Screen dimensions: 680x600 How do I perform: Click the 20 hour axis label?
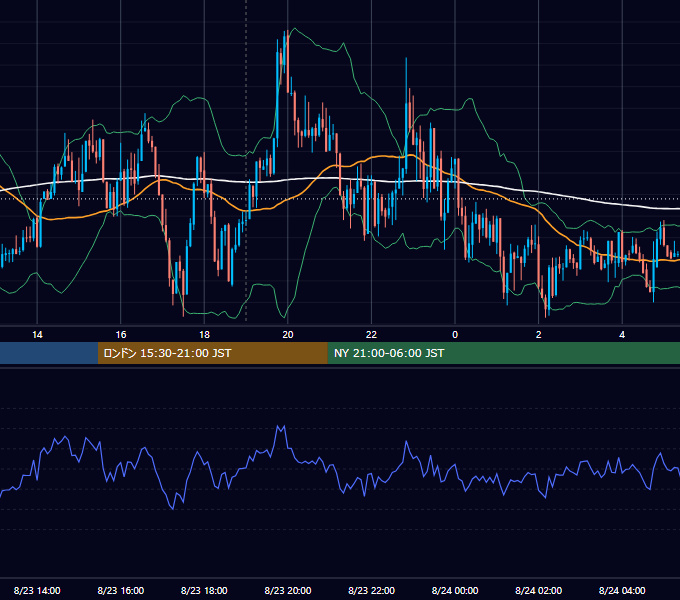[288, 335]
